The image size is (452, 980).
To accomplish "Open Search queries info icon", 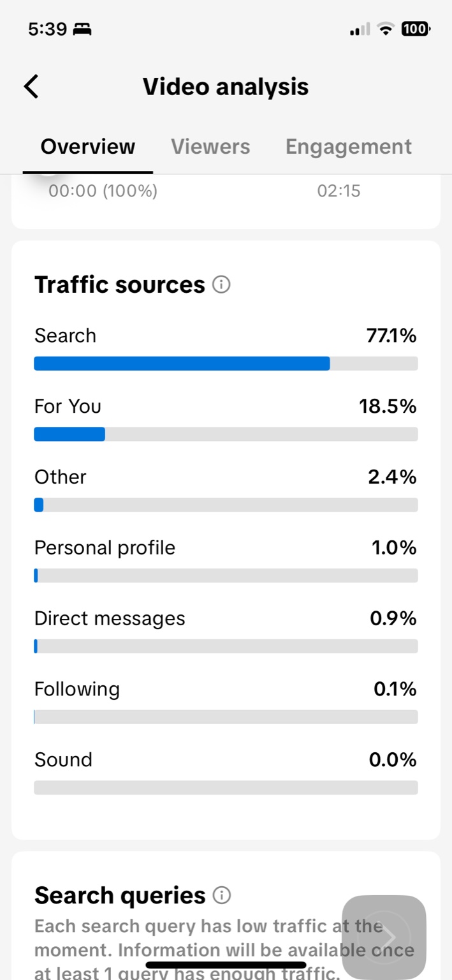I will click(x=221, y=896).
